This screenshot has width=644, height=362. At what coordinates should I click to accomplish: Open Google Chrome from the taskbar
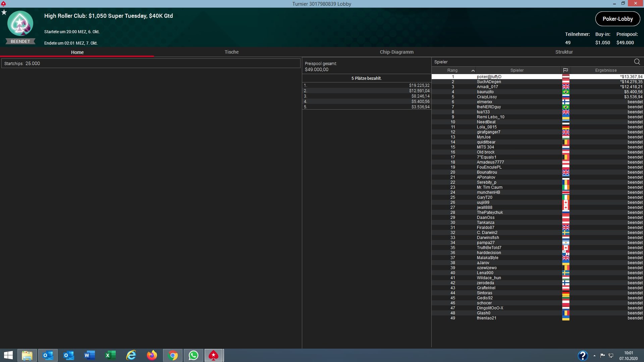[x=173, y=355]
